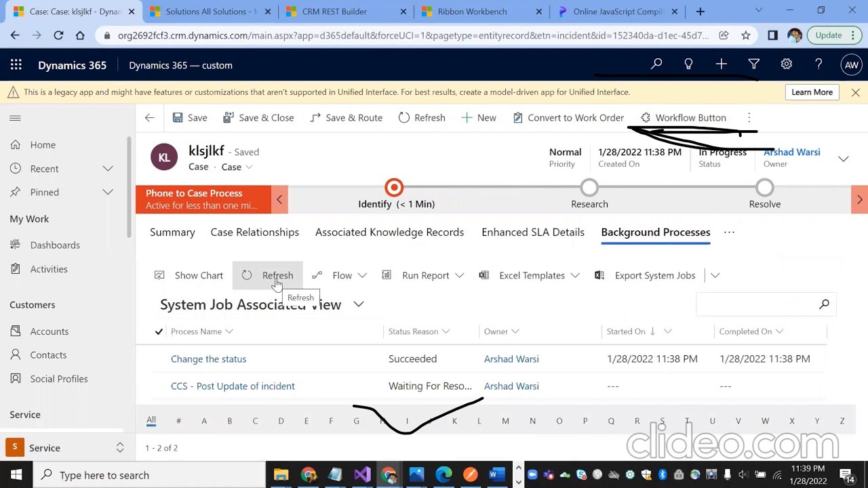Click Save & Route command

346,118
